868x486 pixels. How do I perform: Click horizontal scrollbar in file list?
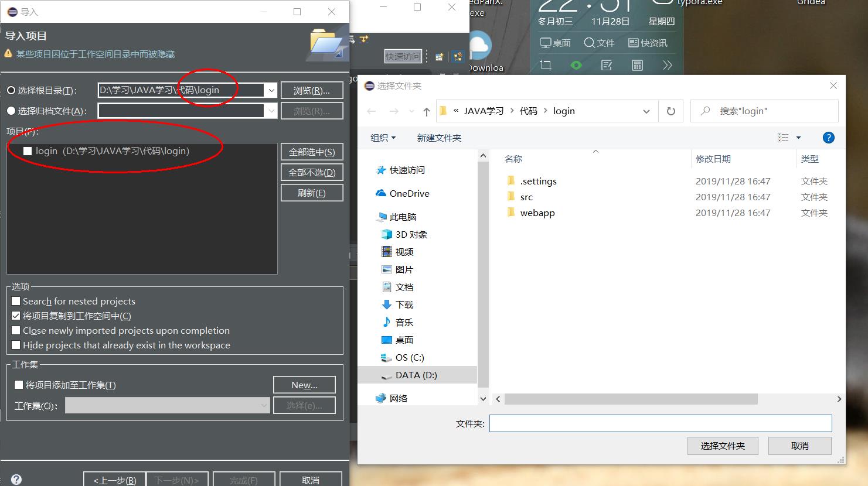point(631,399)
